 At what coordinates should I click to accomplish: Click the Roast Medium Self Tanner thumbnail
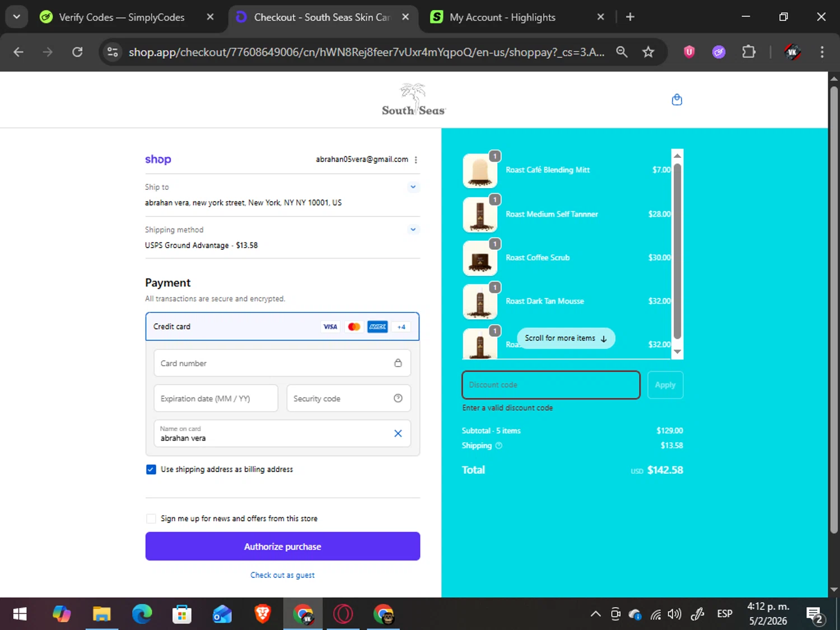pos(480,214)
